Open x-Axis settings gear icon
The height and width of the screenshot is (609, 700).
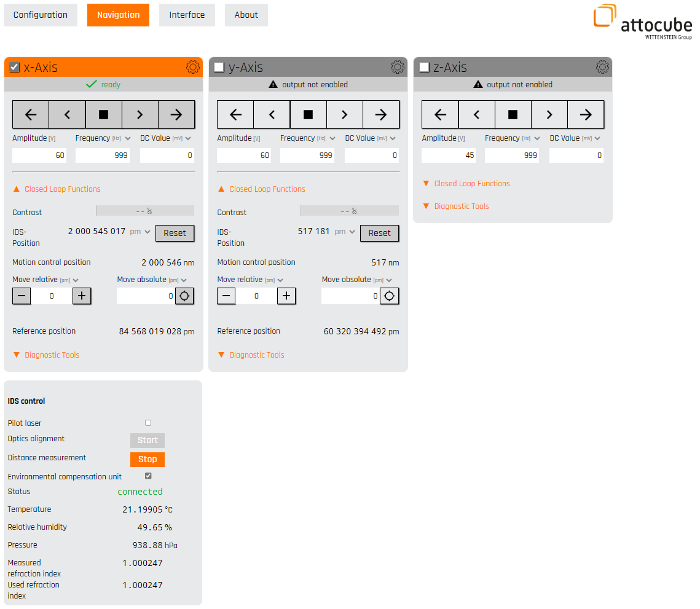pyautogui.click(x=192, y=67)
